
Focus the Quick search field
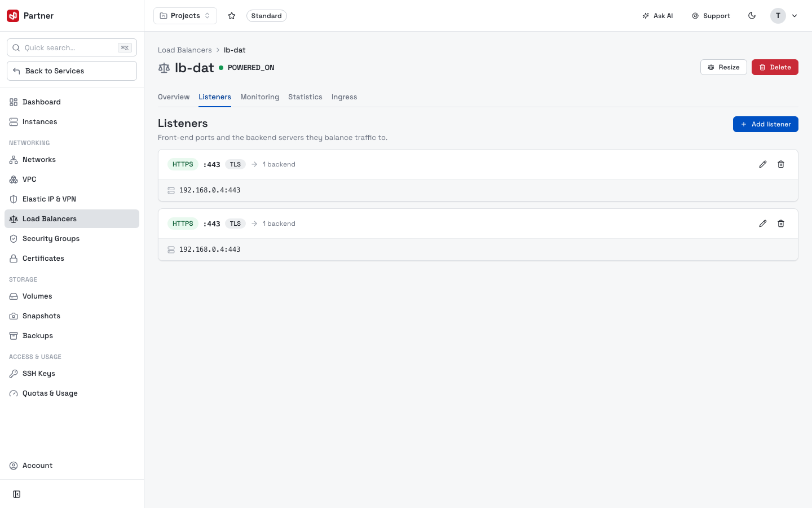click(x=72, y=47)
